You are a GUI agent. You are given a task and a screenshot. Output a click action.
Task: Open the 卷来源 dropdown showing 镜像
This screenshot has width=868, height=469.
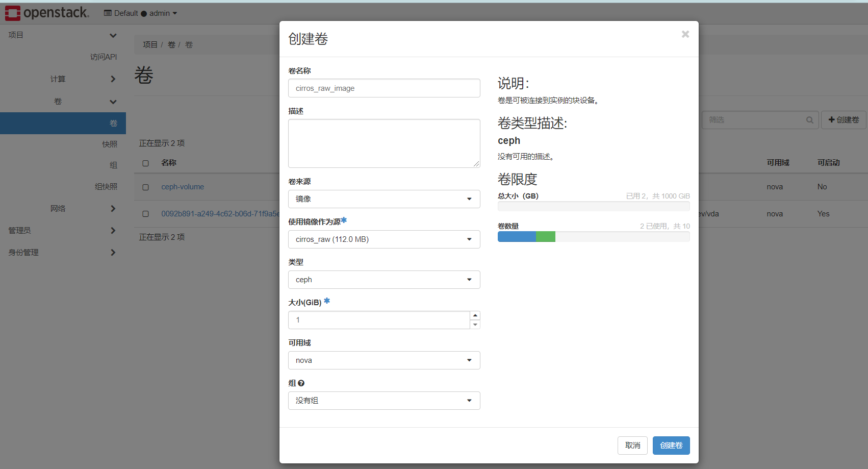(x=384, y=199)
